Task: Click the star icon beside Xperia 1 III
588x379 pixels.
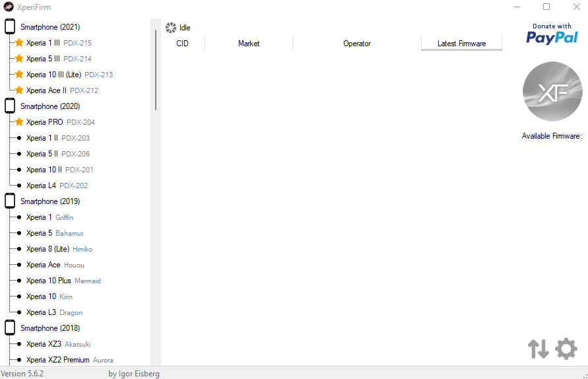Action: tap(19, 42)
